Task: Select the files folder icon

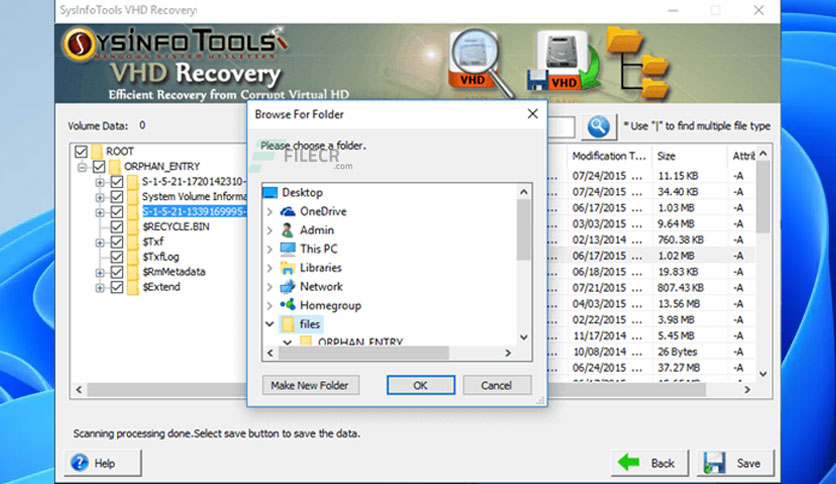Action: (x=288, y=324)
